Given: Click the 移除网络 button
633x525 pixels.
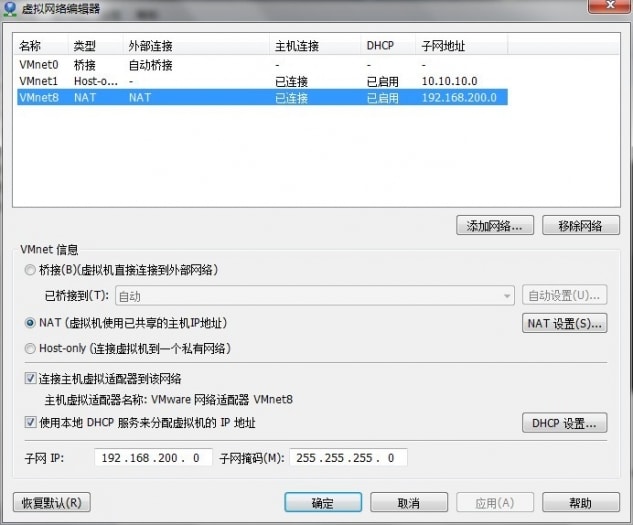Looking at the screenshot, I should [x=581, y=225].
